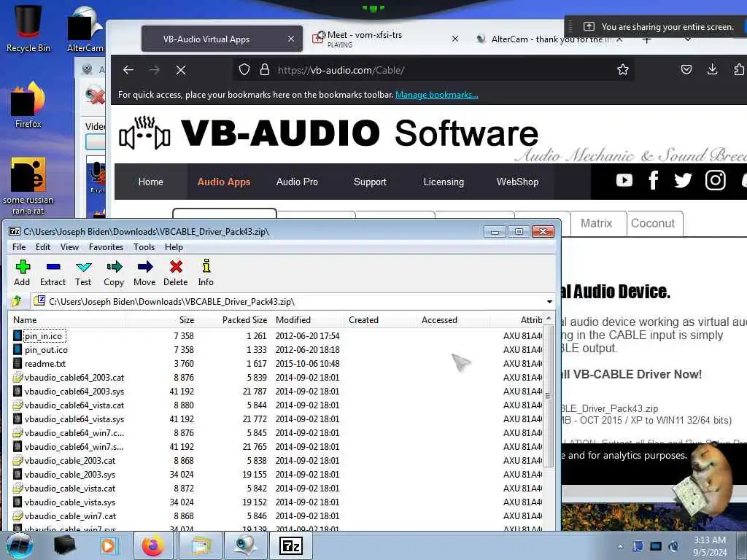Open the file explorer taskbar icon
Image resolution: width=747 pixels, height=560 pixels.
[x=201, y=545]
